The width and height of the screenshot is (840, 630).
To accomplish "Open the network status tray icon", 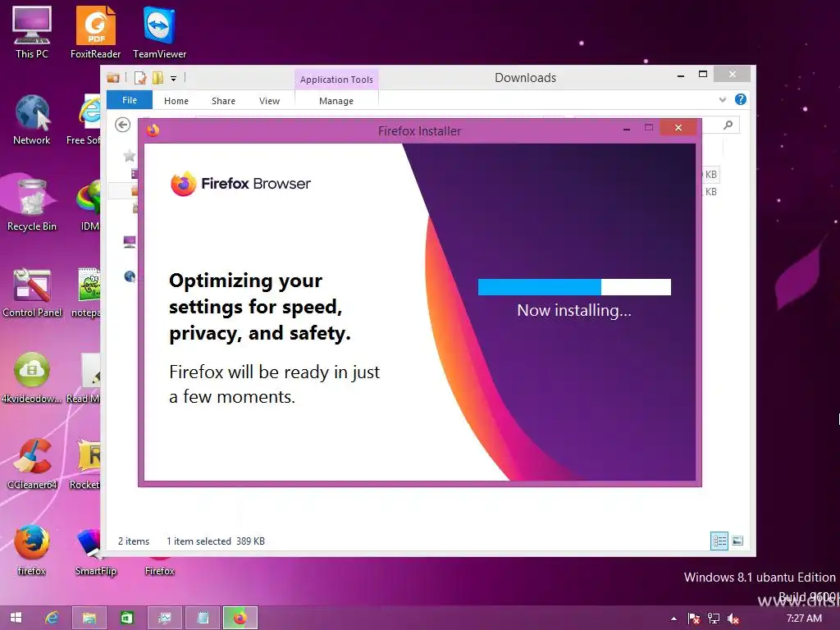I will (714, 619).
